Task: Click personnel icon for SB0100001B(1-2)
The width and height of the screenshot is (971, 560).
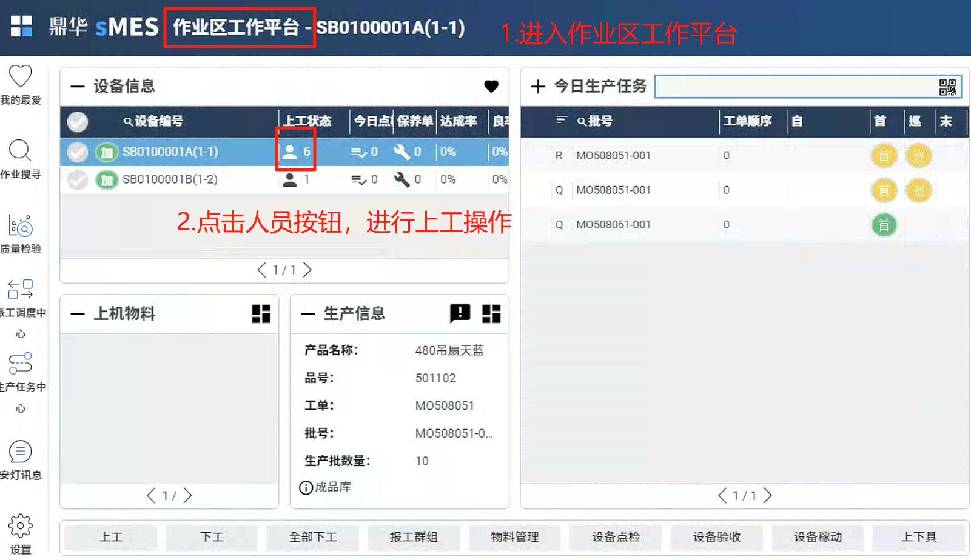Action: (x=290, y=179)
